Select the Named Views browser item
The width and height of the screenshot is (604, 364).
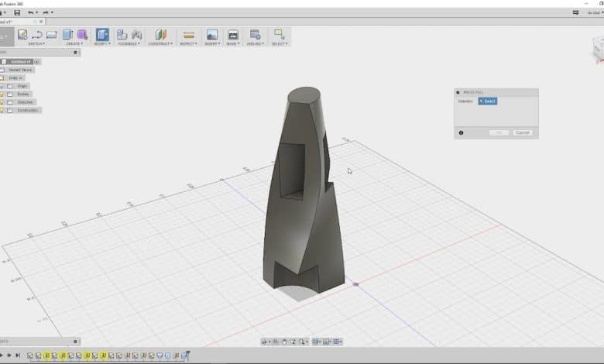pyautogui.click(x=20, y=70)
